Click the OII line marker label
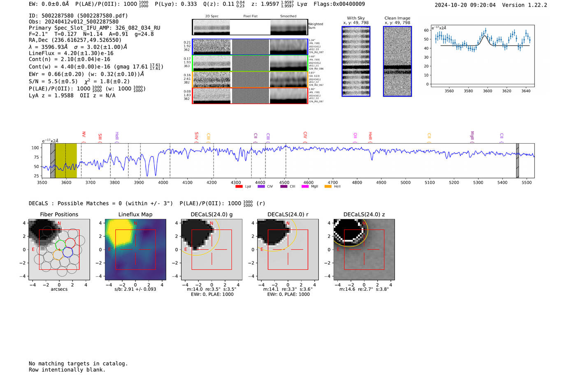 355,136
